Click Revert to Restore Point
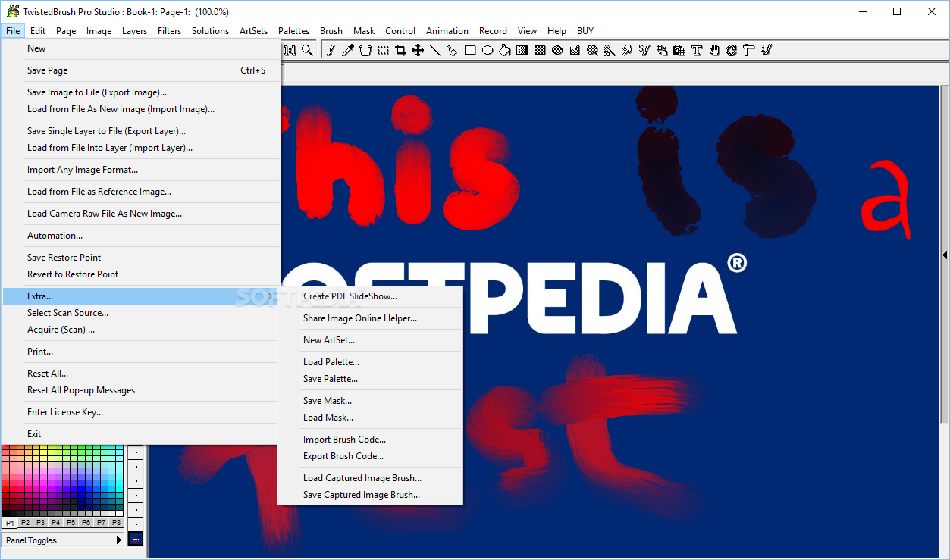The image size is (950, 560). click(142, 274)
